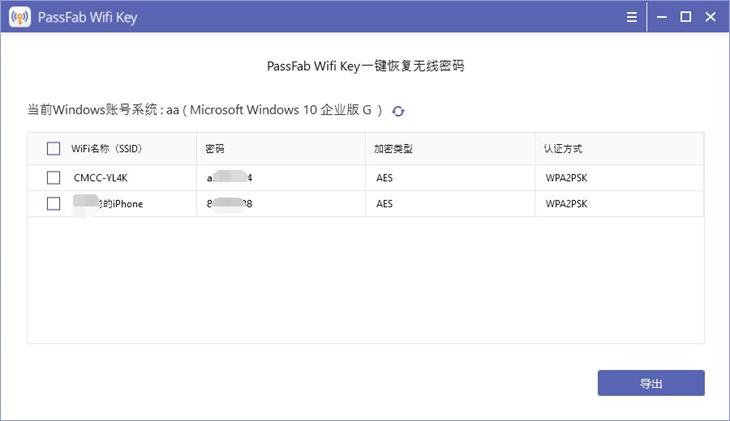This screenshot has width=730, height=421.
Task: Maximize the PassFab Wifi Key window
Action: pyautogui.click(x=685, y=17)
